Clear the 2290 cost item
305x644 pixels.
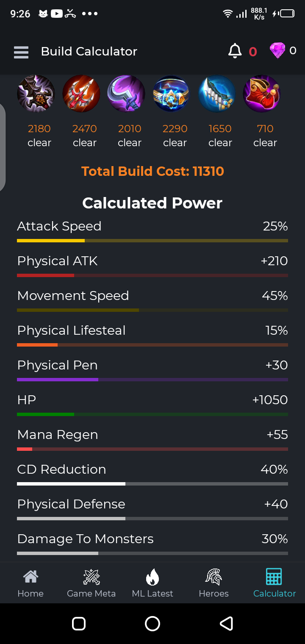point(175,143)
